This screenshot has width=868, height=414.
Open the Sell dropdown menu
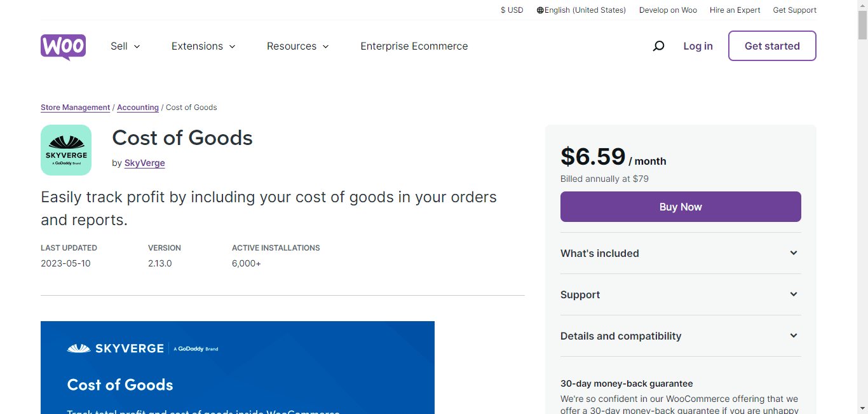(x=125, y=46)
